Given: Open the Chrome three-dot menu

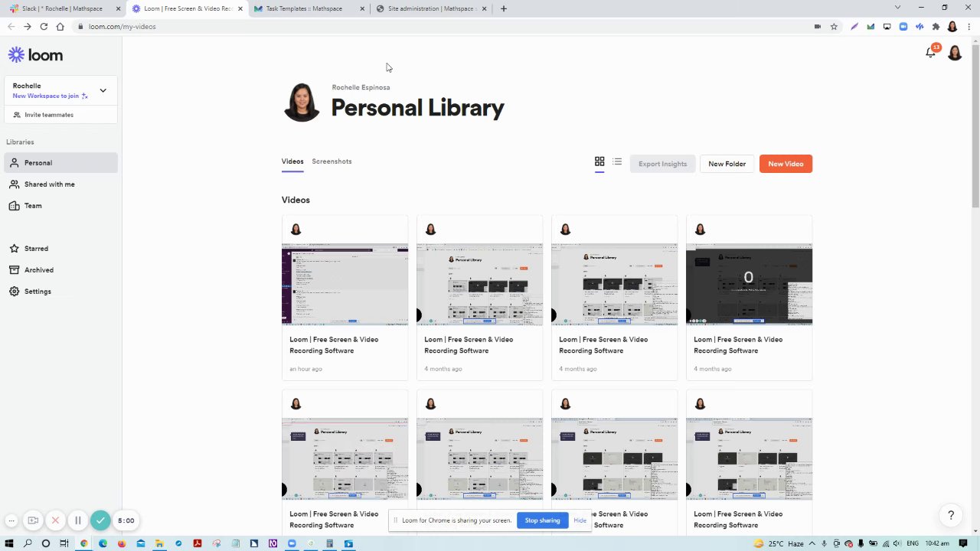Looking at the screenshot, I should click(x=969, y=26).
